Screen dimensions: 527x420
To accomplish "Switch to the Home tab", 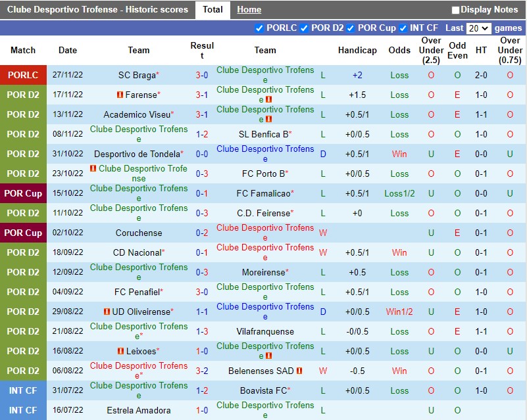I will tap(249, 10).
